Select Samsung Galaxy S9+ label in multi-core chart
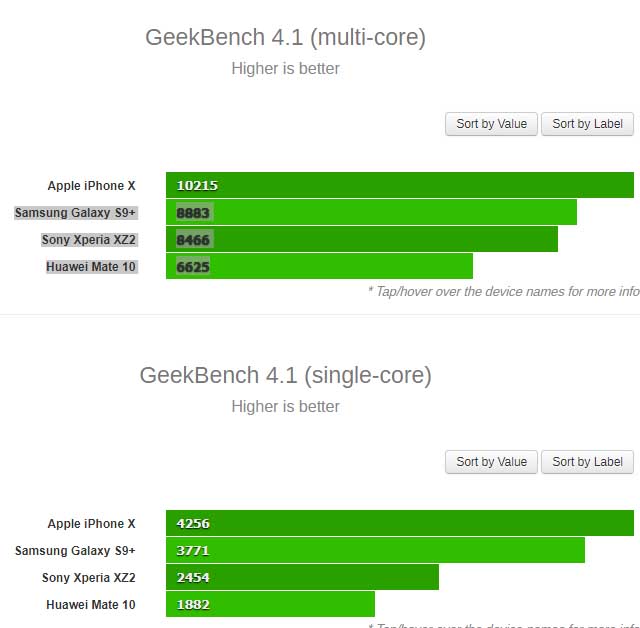Screen dimensions: 640x628 [x=76, y=213]
